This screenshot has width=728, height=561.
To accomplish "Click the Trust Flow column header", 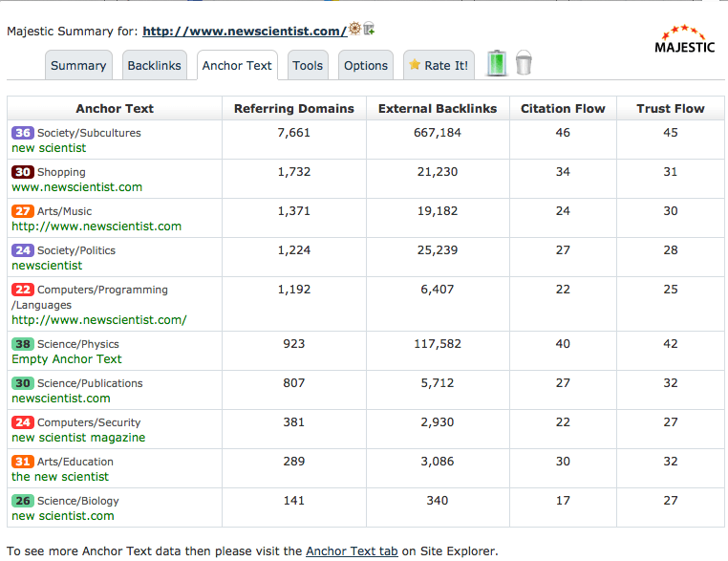I will click(671, 109).
